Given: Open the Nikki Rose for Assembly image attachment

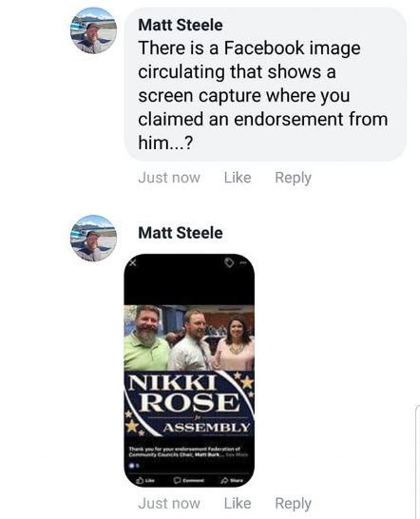Looking at the screenshot, I should click(x=189, y=371).
